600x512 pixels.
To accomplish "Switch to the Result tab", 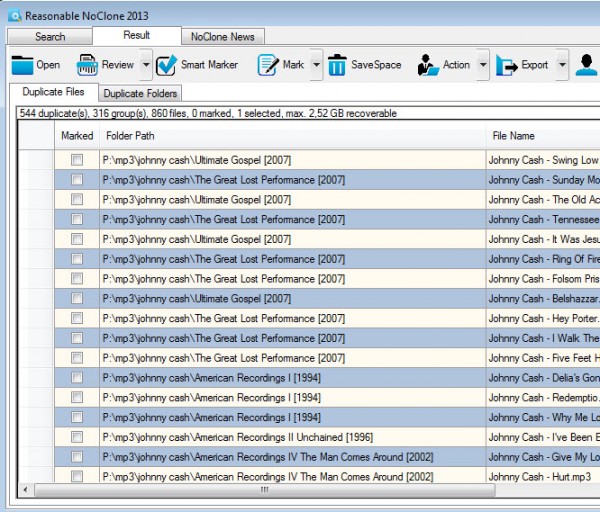I will (x=137, y=36).
